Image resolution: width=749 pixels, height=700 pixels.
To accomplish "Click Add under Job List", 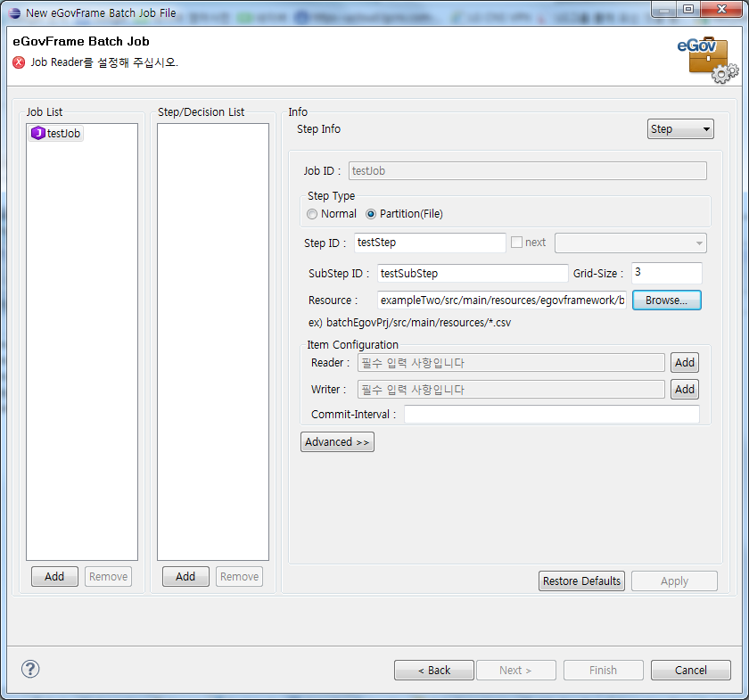I will (54, 577).
